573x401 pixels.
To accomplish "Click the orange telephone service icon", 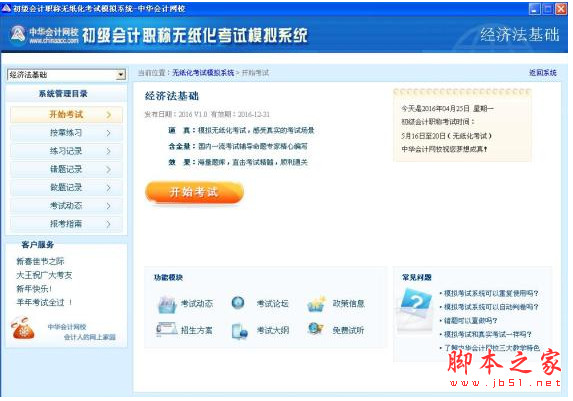I will [23, 328].
